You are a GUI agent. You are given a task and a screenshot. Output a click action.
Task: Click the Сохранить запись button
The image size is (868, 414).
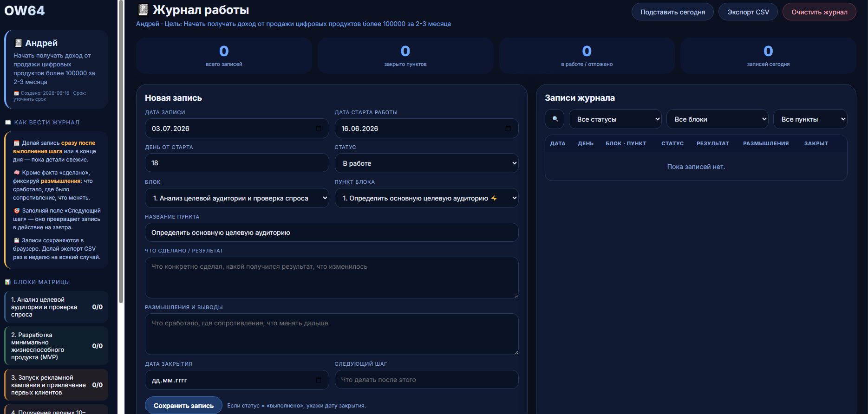183,406
